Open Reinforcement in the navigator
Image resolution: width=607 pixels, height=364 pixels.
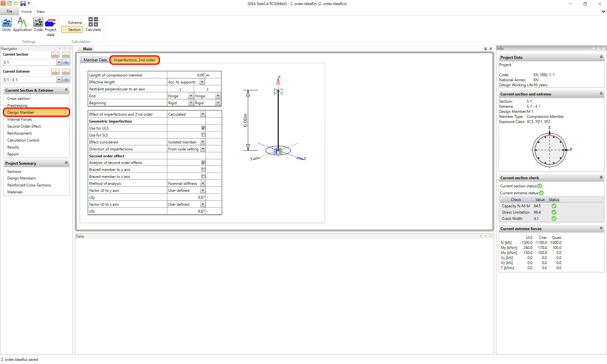click(x=20, y=133)
